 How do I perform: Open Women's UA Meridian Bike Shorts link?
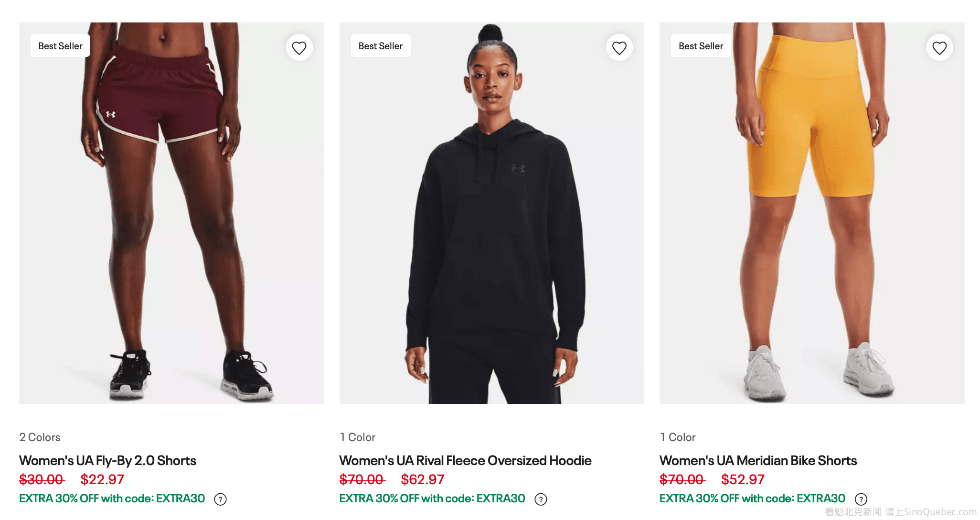coord(758,460)
